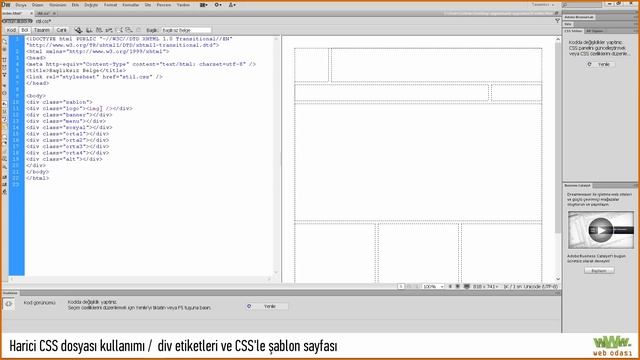Click the Başlayın button in Business Catalyst panel
Image resolution: width=640 pixels, height=360 pixels.
click(599, 271)
